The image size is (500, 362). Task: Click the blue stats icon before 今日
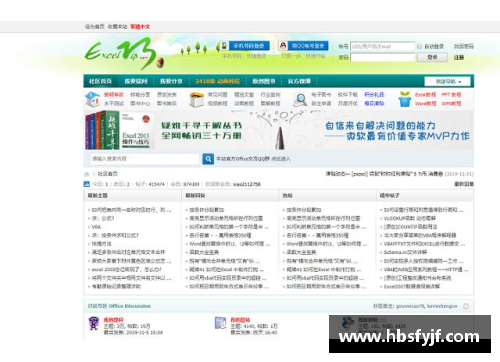tap(87, 184)
